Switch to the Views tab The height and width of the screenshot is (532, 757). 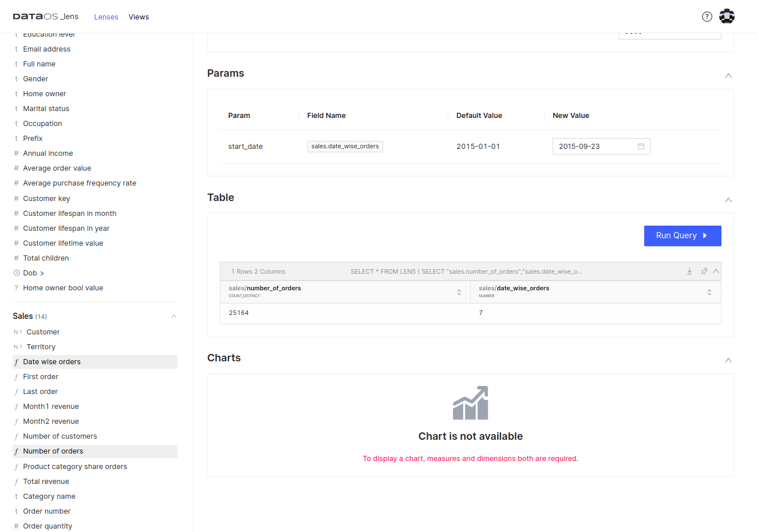(x=139, y=17)
